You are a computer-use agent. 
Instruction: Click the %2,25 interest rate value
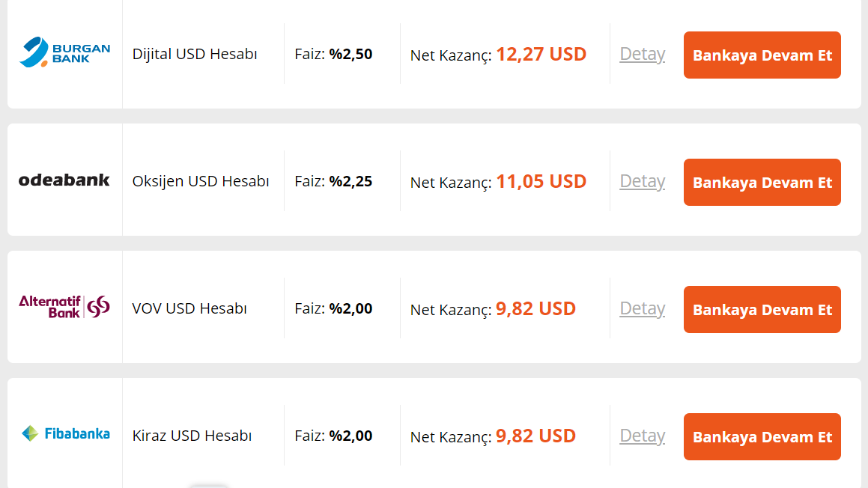350,181
